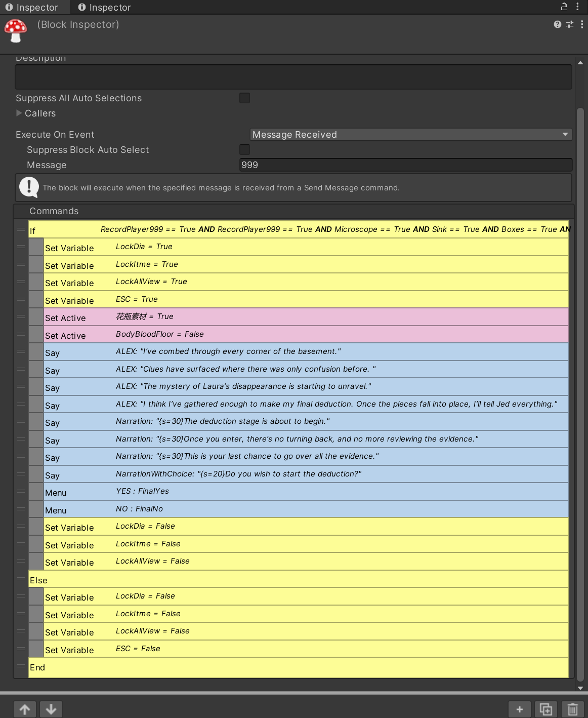Grab the drag handle of the If command
Screen dimensions: 588x718
click(x=21, y=229)
